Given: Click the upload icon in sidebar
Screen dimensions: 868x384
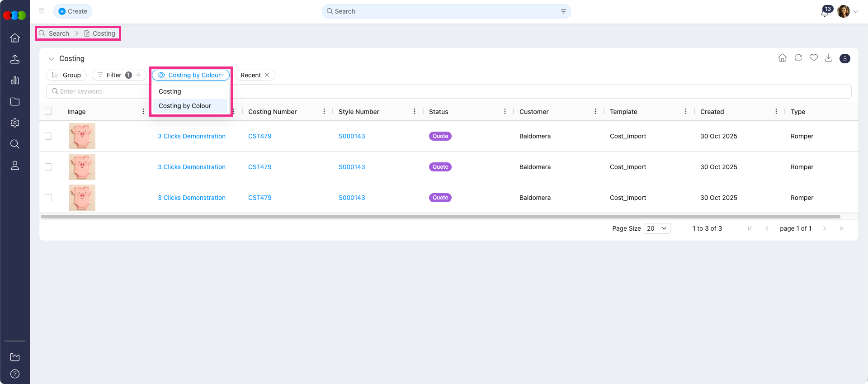Looking at the screenshot, I should [x=15, y=59].
